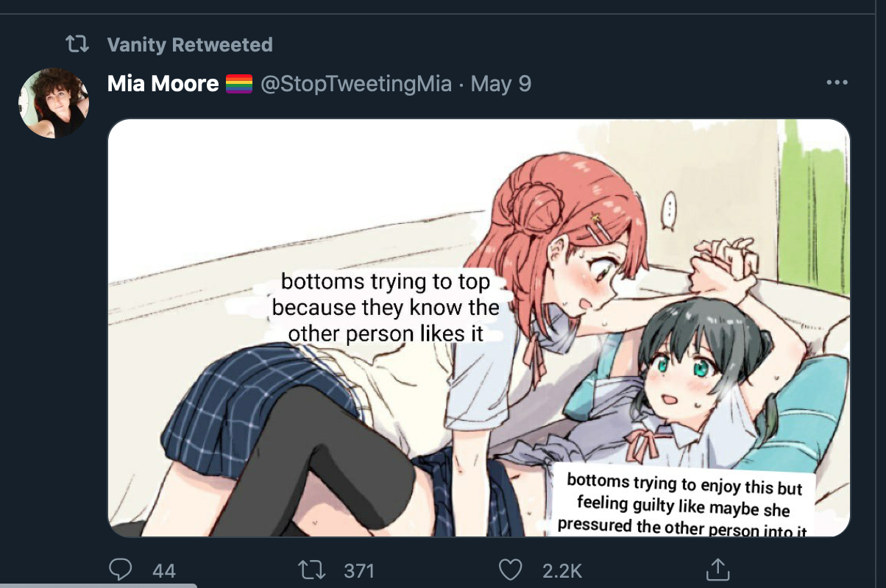Click the Mia Moore display name
886x588 pixels.
click(163, 84)
